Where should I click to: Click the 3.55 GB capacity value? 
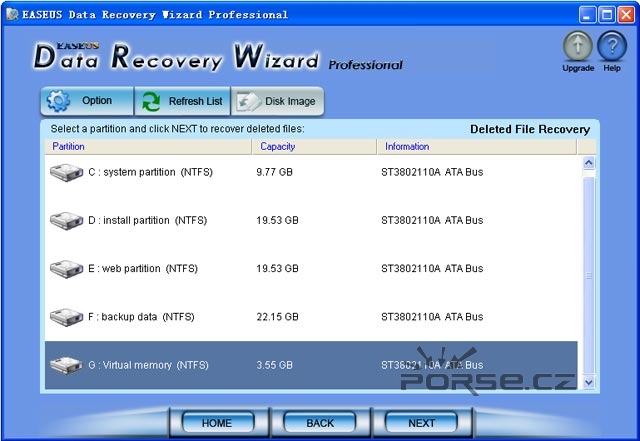pos(274,365)
